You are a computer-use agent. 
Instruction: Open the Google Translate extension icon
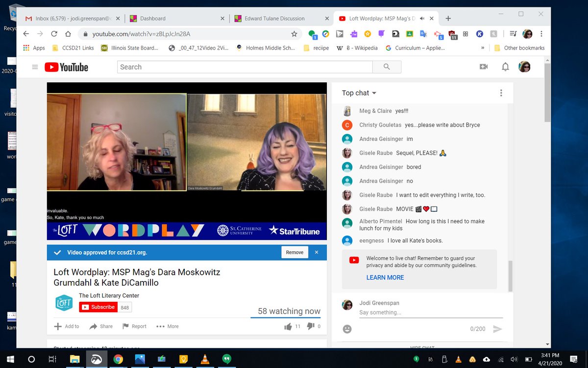point(423,34)
